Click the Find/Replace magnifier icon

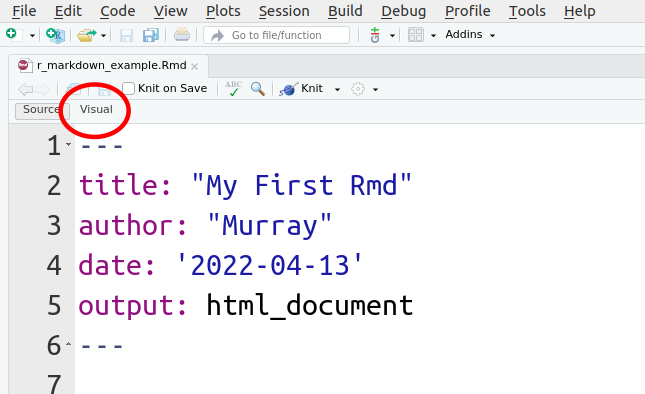(x=258, y=89)
